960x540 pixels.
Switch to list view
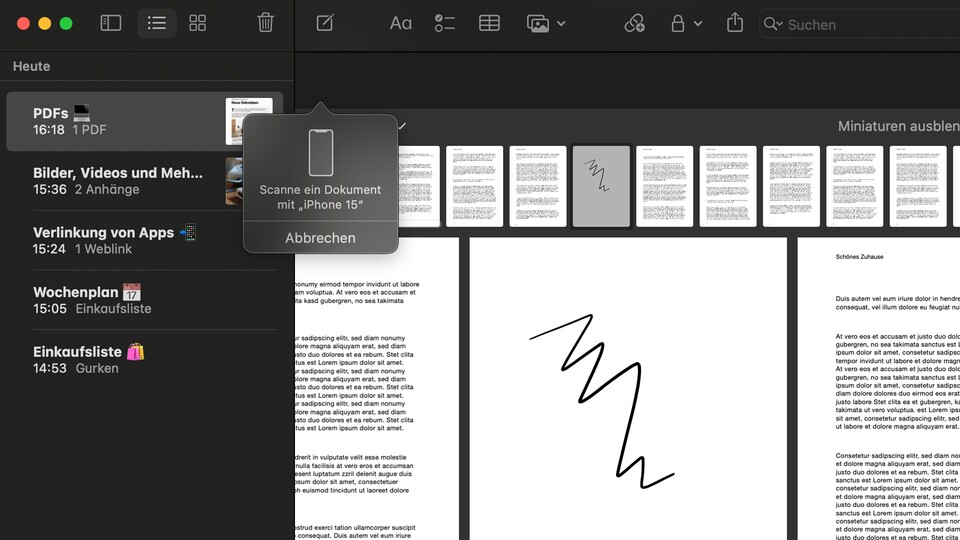[155, 23]
